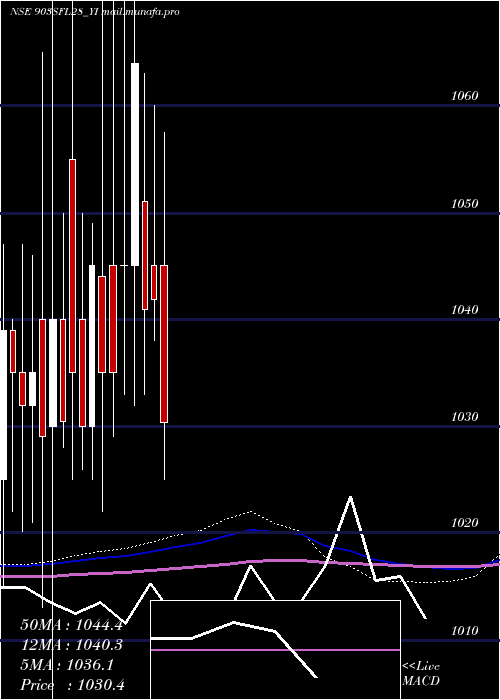Click the <<Live MACD label
Image resolution: width=500 pixels, height=700 pixels.
[421, 673]
